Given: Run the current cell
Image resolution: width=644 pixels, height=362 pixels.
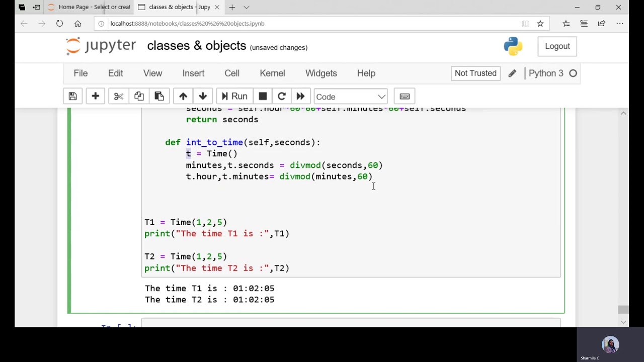Looking at the screenshot, I should point(234,97).
